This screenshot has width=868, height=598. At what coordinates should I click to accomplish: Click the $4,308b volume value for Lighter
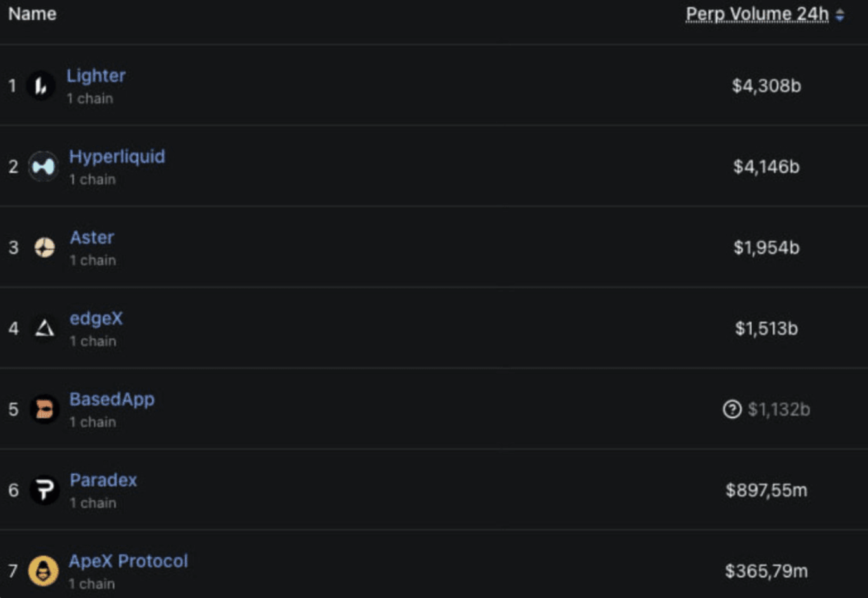[x=766, y=86]
